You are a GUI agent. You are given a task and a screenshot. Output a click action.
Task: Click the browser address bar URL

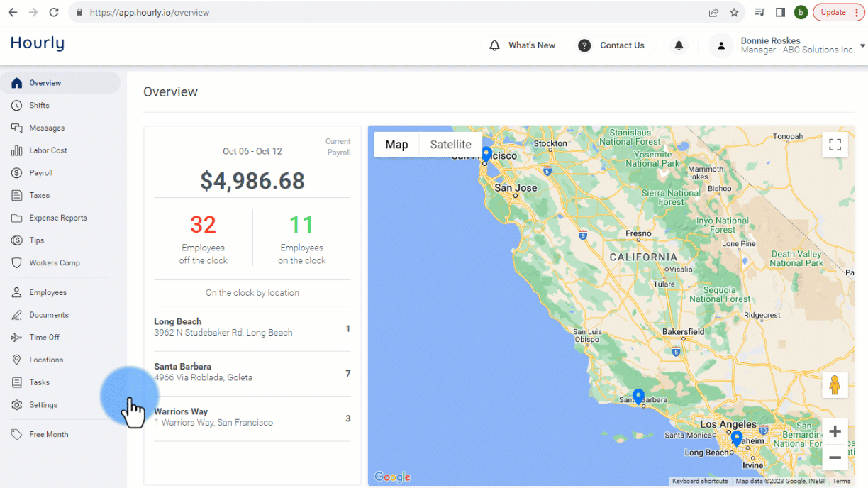coord(149,13)
